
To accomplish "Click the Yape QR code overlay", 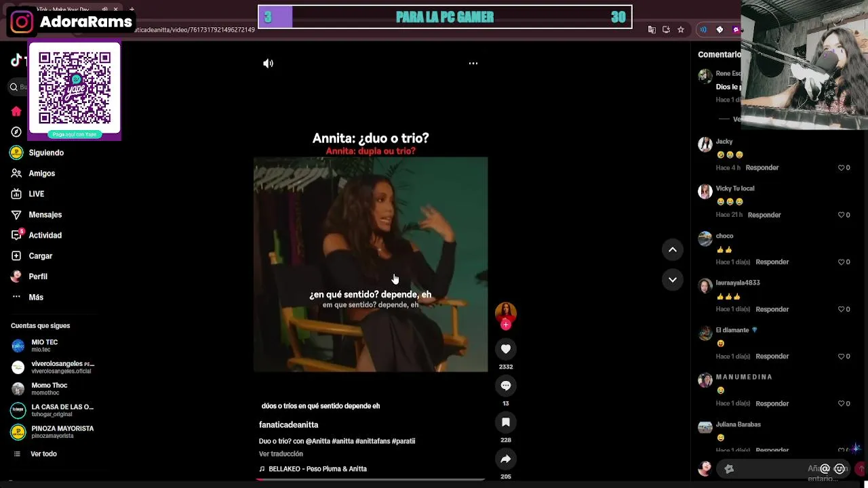I will 75,88.
